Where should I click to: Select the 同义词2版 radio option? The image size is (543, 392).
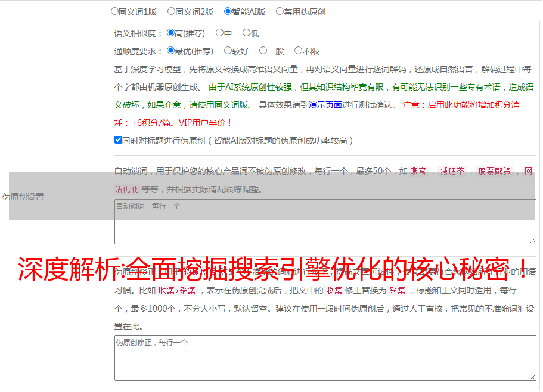171,11
